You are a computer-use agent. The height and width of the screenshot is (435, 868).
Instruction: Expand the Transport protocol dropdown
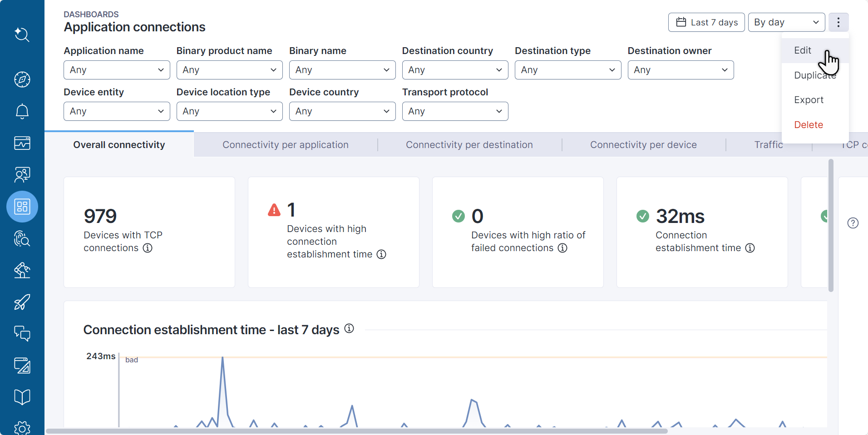click(x=455, y=111)
